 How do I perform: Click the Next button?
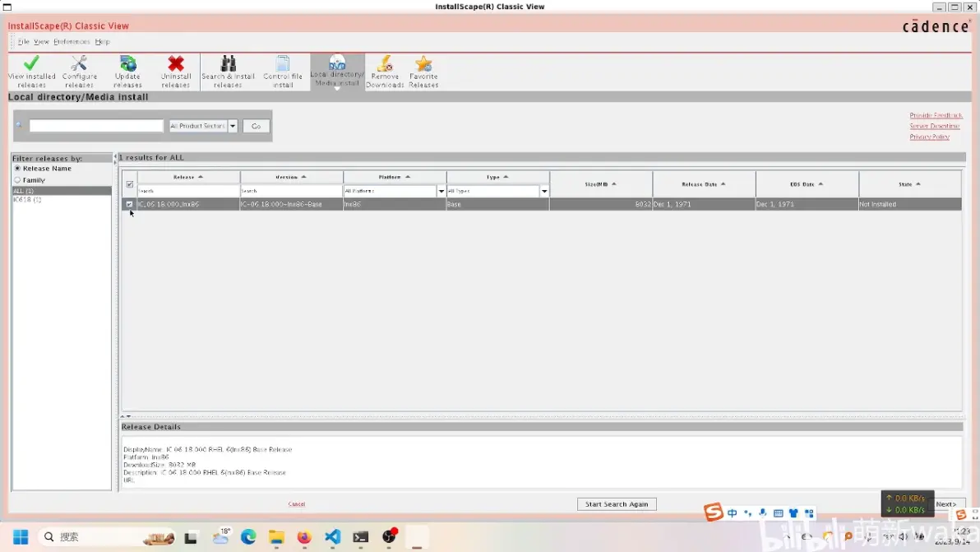(946, 503)
